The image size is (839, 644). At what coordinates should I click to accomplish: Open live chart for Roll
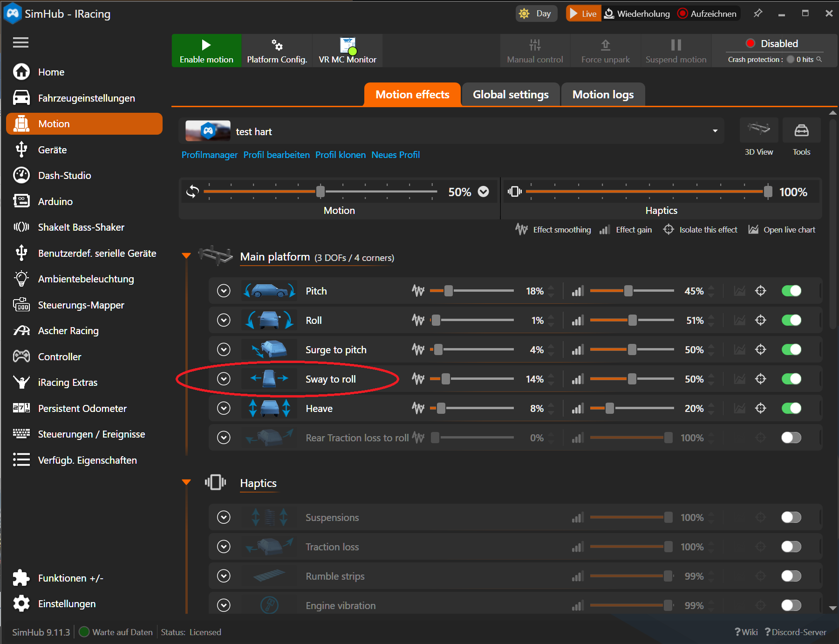[x=739, y=320]
